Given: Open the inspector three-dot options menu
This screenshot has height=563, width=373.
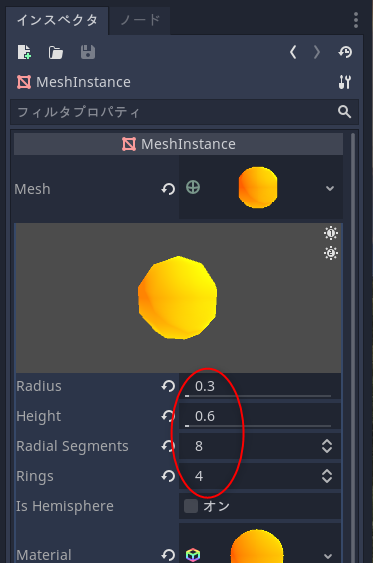Looking at the screenshot, I should click(x=356, y=20).
